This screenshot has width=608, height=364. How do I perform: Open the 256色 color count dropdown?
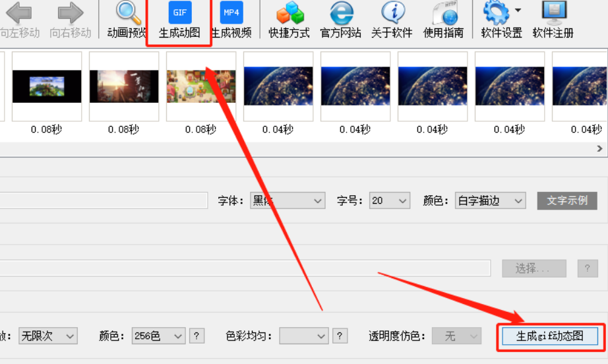tap(158, 336)
